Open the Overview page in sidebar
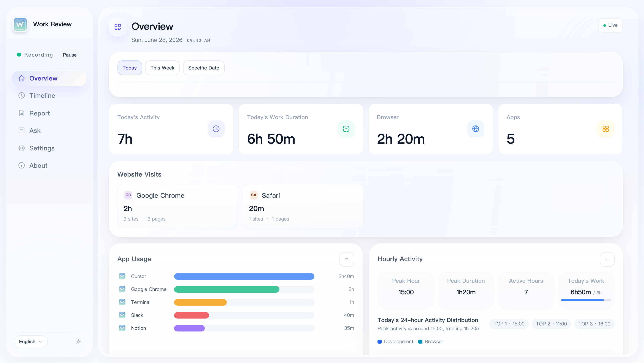The image size is (644, 363). click(49, 78)
